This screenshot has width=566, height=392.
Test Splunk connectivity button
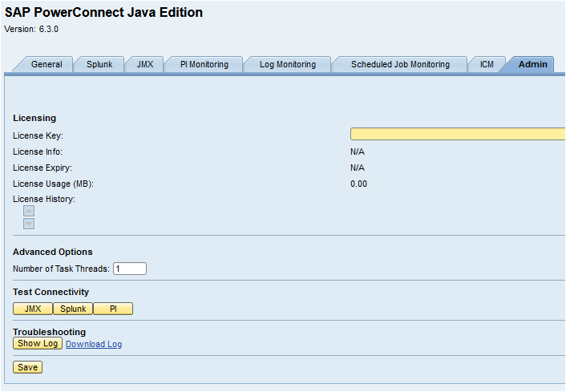(73, 309)
